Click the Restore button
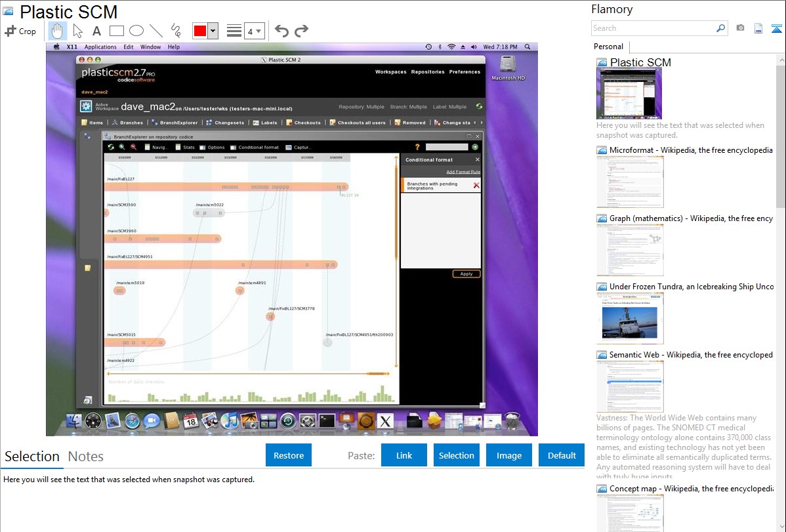786x532 pixels. click(289, 455)
